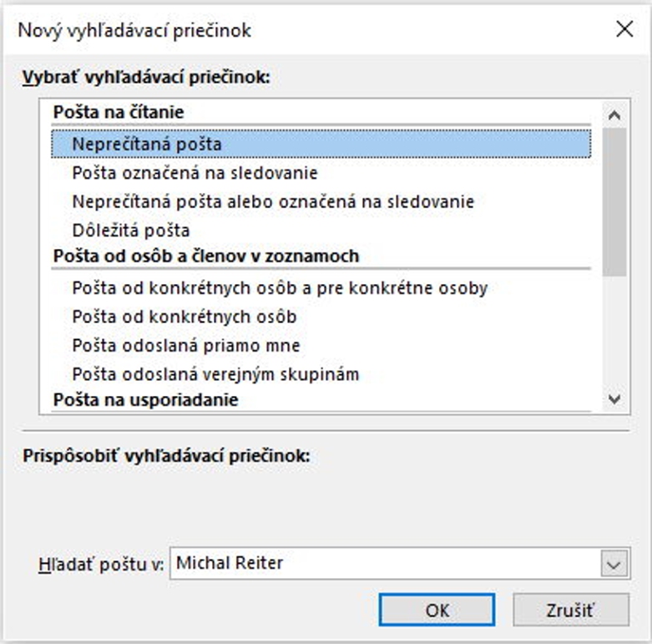
Task: Expand the Hľadať poštu v dropdown arrow
Action: coord(614,564)
